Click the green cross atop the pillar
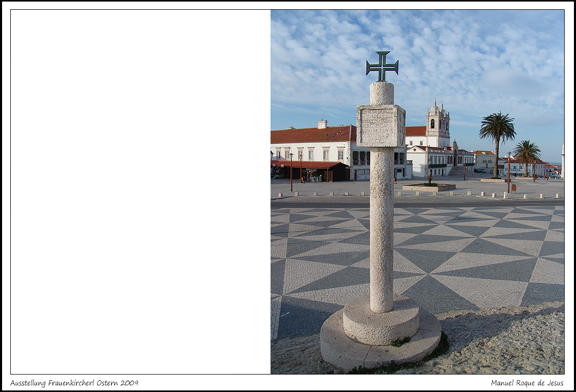The height and width of the screenshot is (392, 576). point(382,66)
